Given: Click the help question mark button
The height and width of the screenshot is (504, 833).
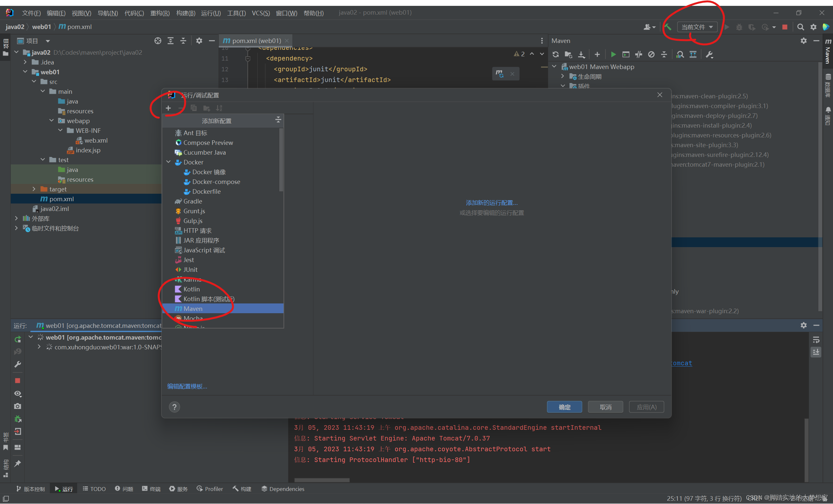Looking at the screenshot, I should point(174,407).
